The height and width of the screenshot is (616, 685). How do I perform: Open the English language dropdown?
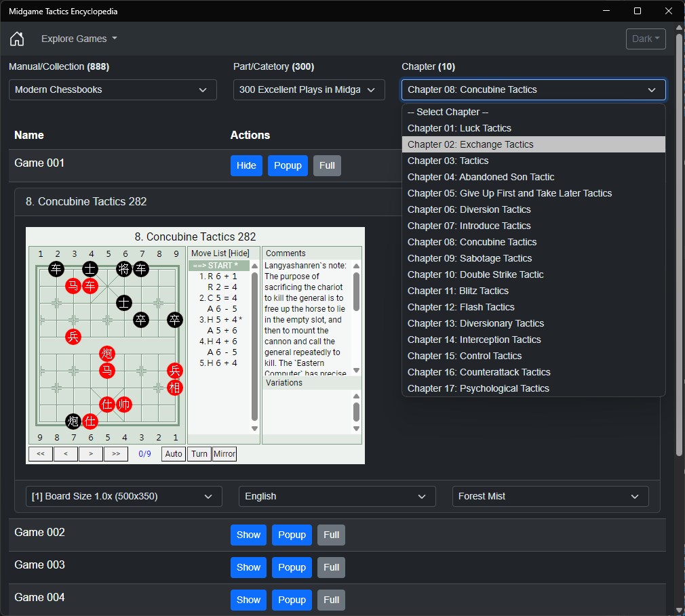[x=337, y=497]
